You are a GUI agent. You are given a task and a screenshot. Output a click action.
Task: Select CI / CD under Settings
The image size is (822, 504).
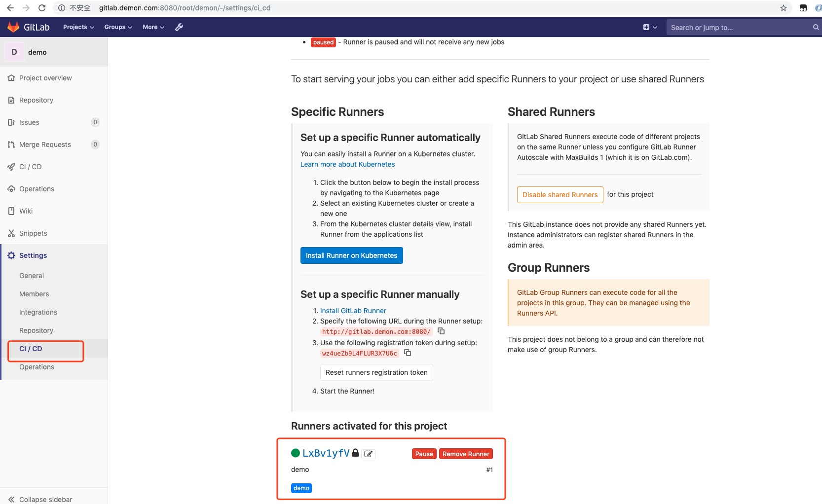(31, 349)
